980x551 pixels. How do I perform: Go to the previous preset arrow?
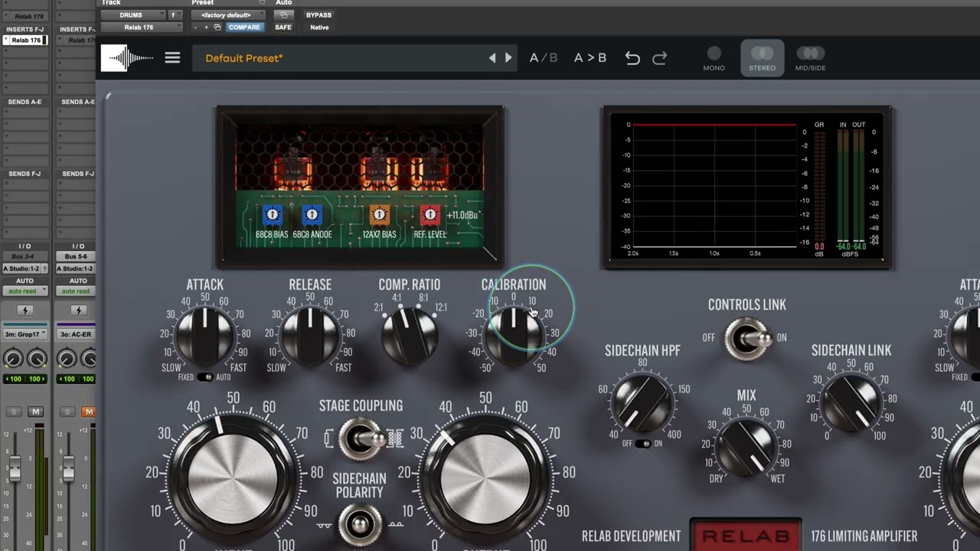tap(492, 58)
